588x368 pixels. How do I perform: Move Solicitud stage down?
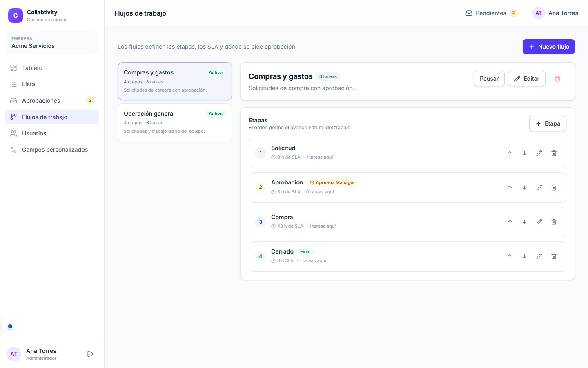[x=524, y=153]
